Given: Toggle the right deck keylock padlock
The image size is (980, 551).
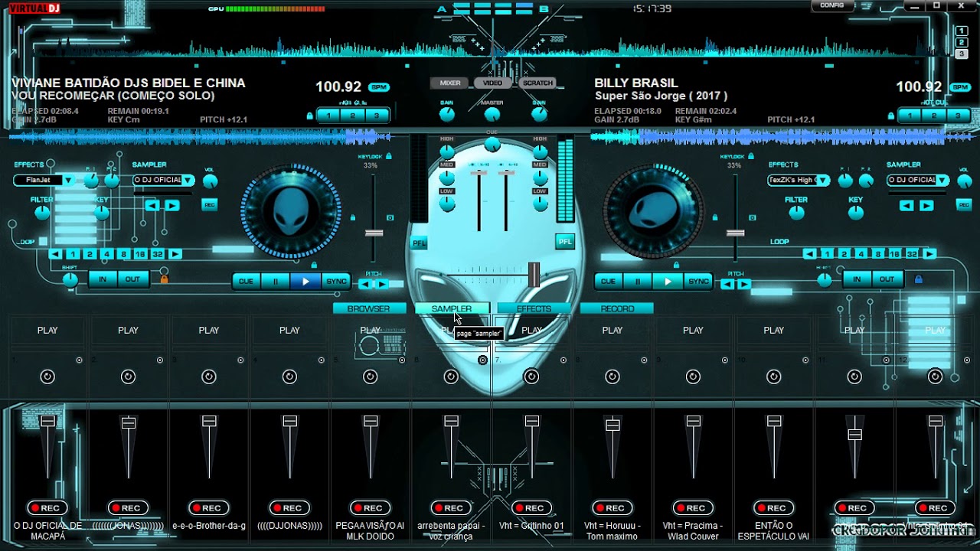Looking at the screenshot, I should tap(751, 156).
